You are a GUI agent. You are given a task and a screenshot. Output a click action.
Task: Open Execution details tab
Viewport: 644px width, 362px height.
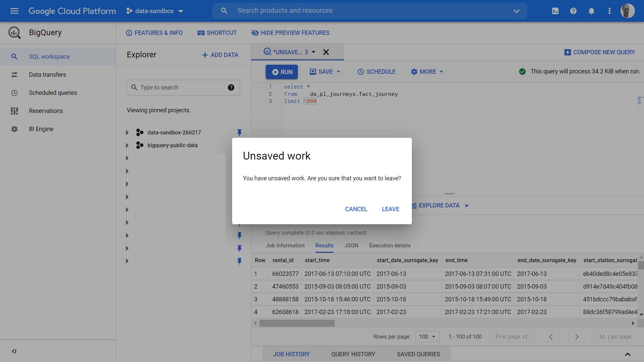click(x=390, y=246)
